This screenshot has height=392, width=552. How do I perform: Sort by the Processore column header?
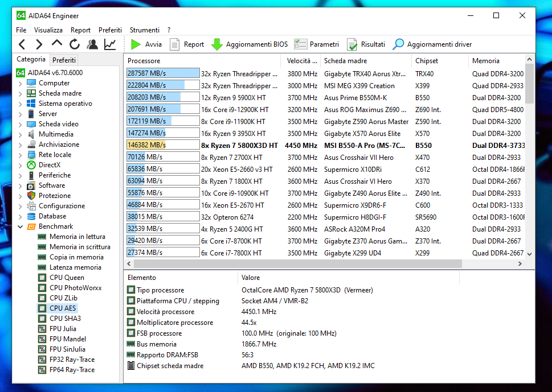(x=202, y=60)
